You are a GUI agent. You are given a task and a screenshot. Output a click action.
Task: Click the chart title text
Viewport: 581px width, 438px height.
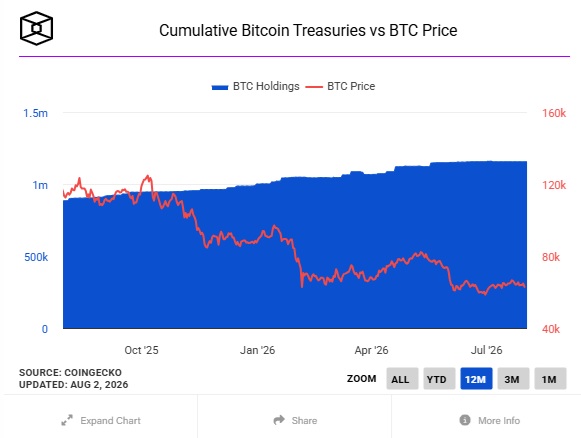[x=308, y=30]
